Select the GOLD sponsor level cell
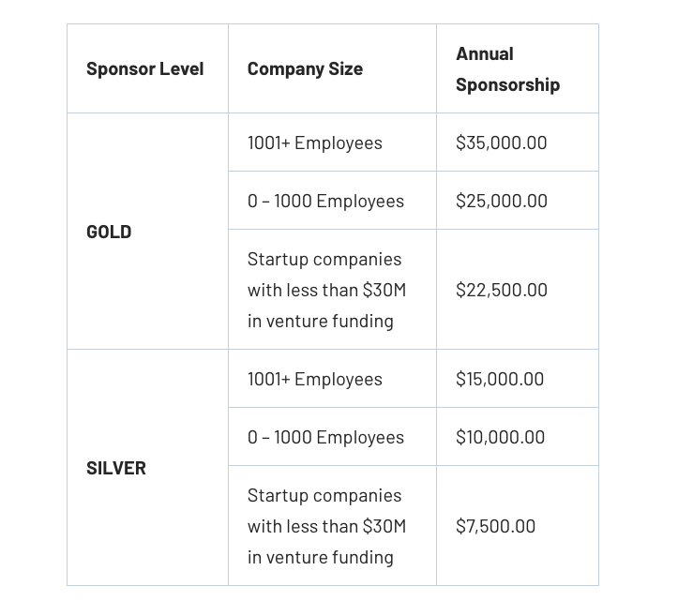The width and height of the screenshot is (678, 616). point(109,232)
